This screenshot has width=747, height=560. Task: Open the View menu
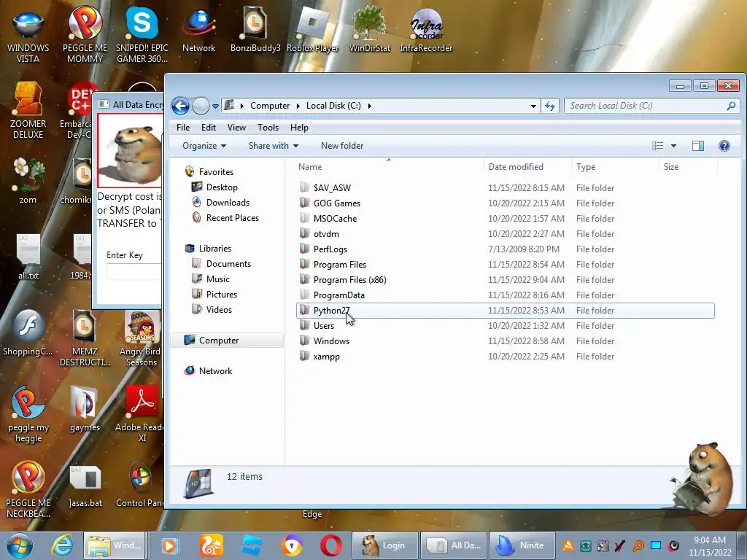click(236, 128)
